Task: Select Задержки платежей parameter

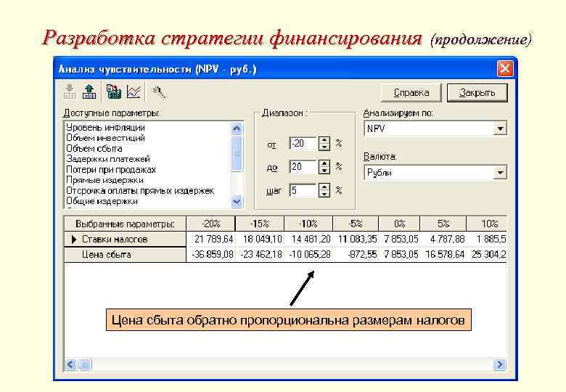Action: (x=108, y=159)
